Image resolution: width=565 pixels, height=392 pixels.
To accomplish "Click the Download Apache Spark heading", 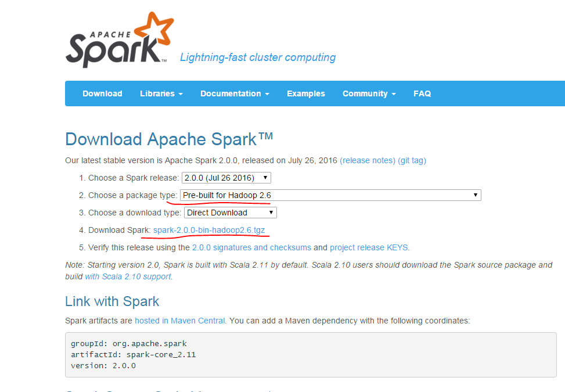I will click(169, 139).
